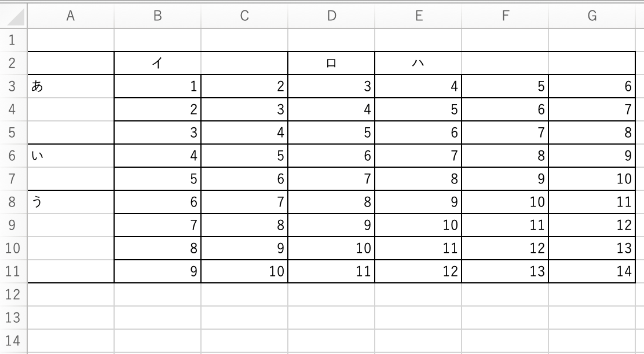Click the cell containing い
Viewport: 644px width, 354px height.
(x=71, y=156)
